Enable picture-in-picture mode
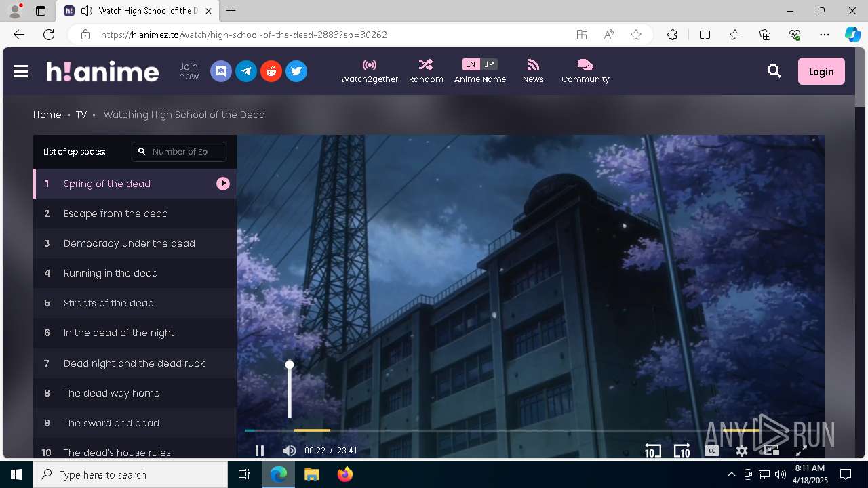Screen dimensions: 868x488 [x=772, y=451]
